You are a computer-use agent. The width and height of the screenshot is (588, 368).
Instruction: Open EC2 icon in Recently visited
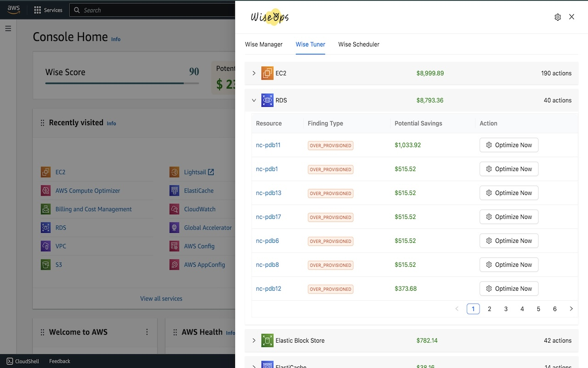click(45, 172)
